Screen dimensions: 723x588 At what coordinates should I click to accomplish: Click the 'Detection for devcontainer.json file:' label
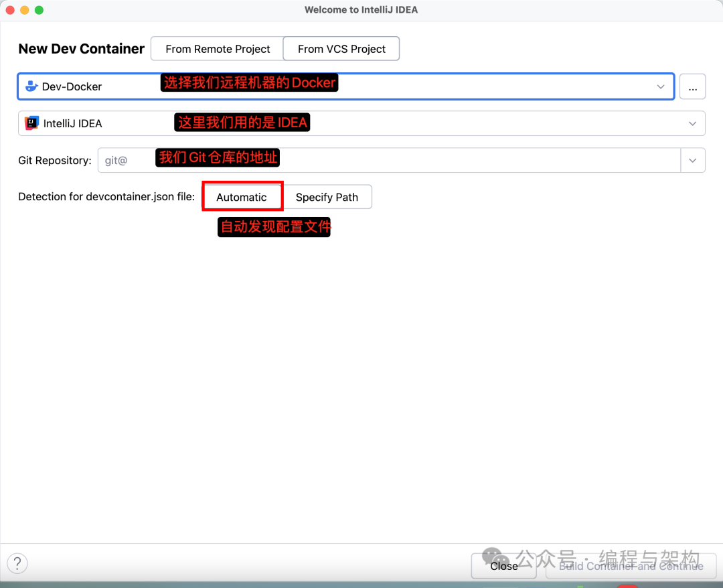tap(106, 197)
